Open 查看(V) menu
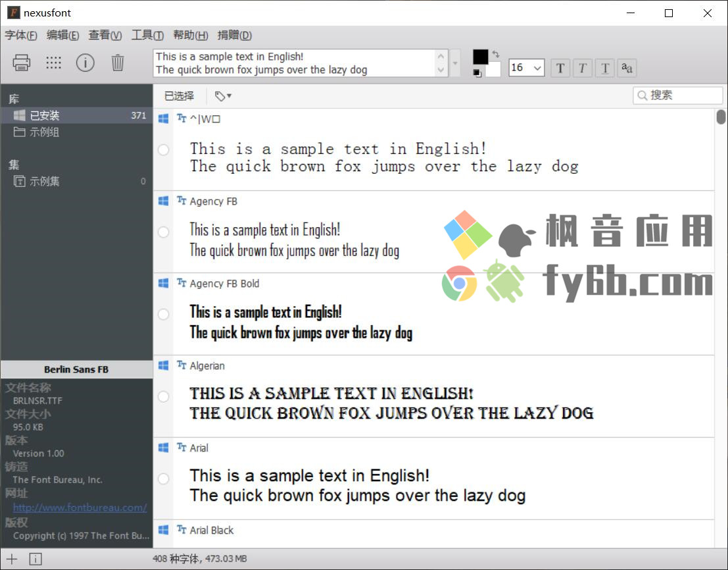728x570 pixels. pyautogui.click(x=105, y=36)
